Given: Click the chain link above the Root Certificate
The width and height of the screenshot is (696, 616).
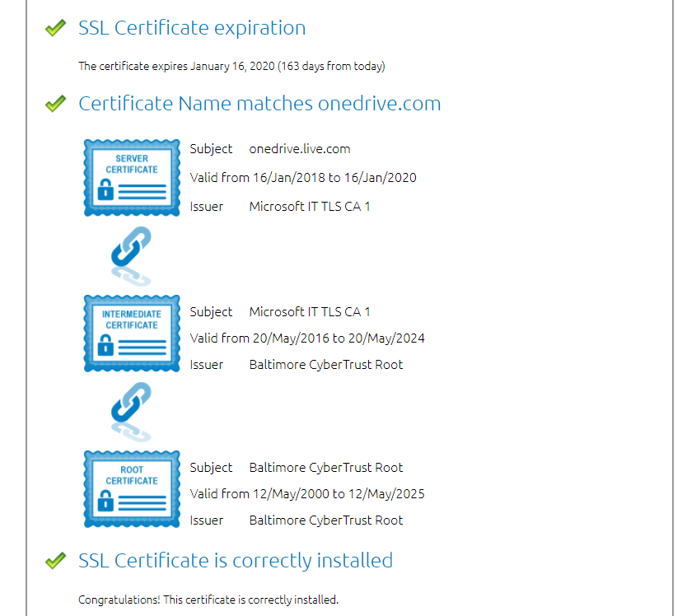Looking at the screenshot, I should point(132,412).
